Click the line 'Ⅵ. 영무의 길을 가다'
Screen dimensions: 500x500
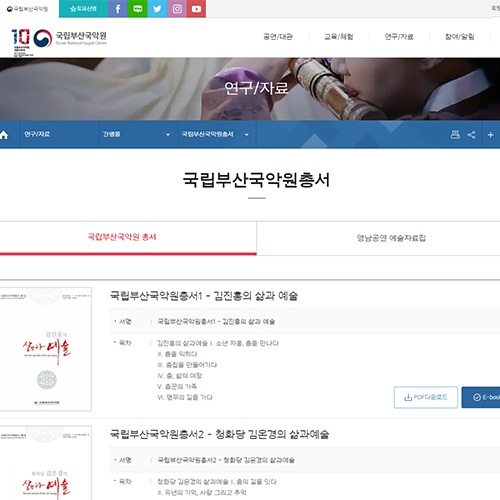point(185,397)
